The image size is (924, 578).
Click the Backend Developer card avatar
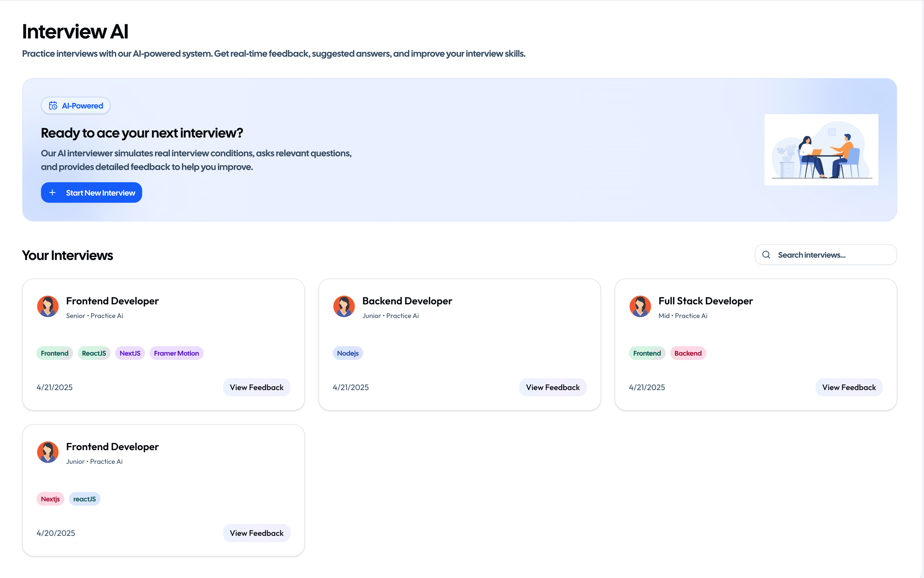tap(344, 306)
